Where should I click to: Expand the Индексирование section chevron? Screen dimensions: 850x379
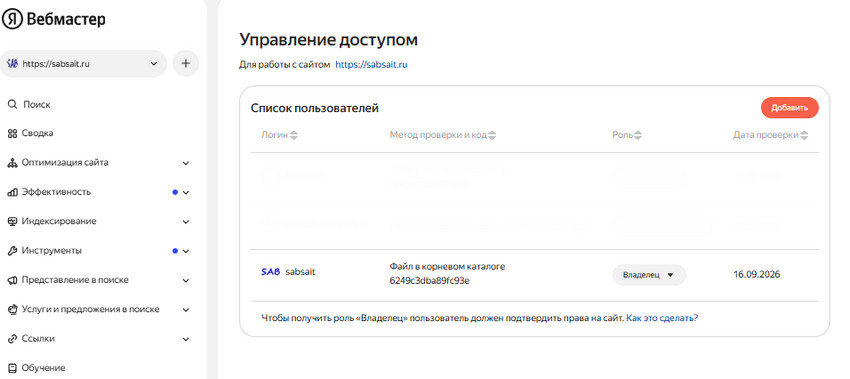coord(186,221)
